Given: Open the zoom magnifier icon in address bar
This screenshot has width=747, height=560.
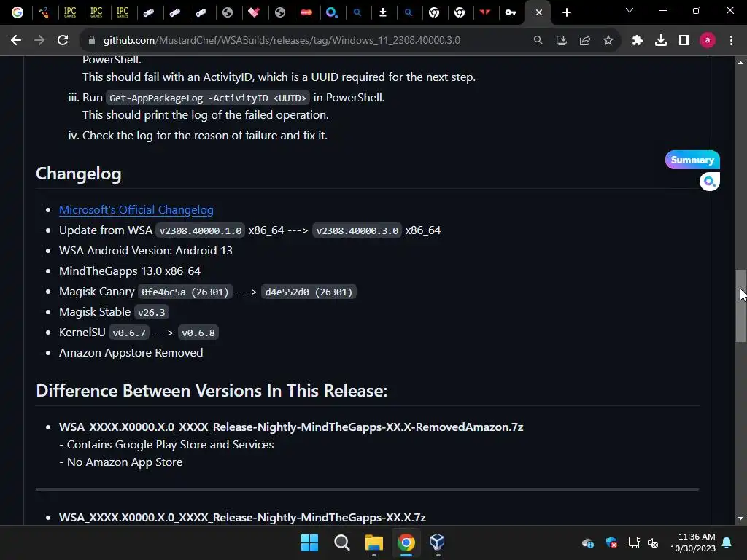Looking at the screenshot, I should coord(538,41).
